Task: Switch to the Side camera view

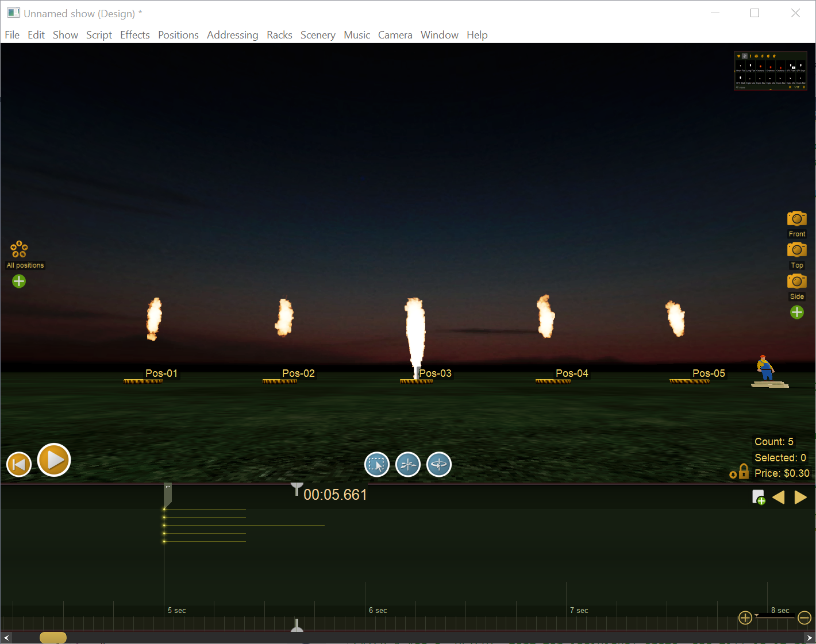Action: coord(797,281)
